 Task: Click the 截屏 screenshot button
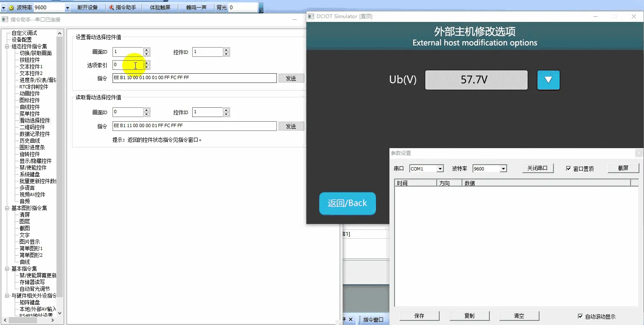coord(623,168)
